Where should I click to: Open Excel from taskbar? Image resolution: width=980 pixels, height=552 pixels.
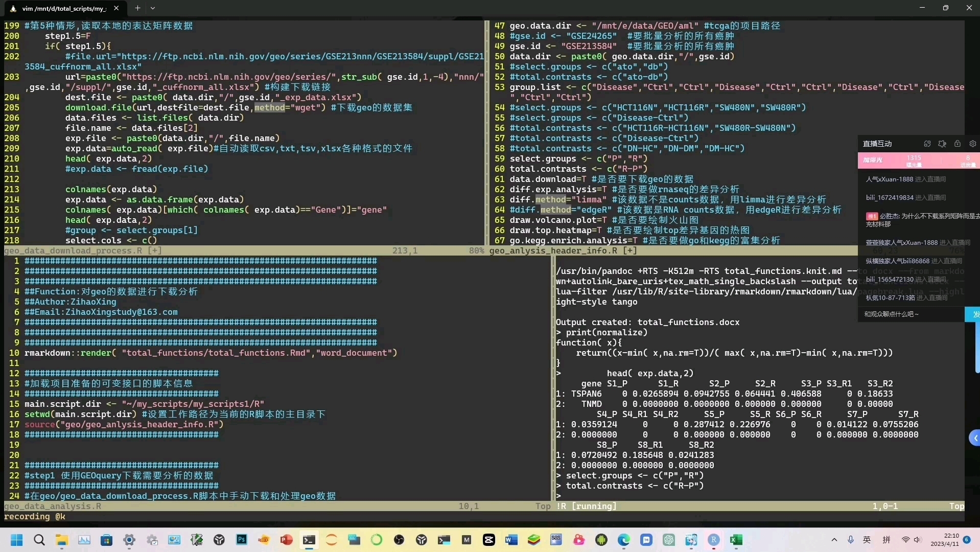coord(736,540)
